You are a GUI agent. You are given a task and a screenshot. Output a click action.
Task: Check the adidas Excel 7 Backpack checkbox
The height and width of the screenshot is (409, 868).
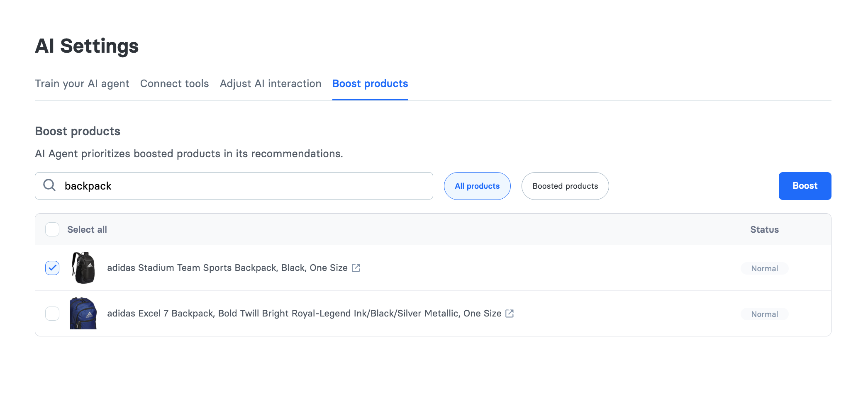(x=52, y=314)
